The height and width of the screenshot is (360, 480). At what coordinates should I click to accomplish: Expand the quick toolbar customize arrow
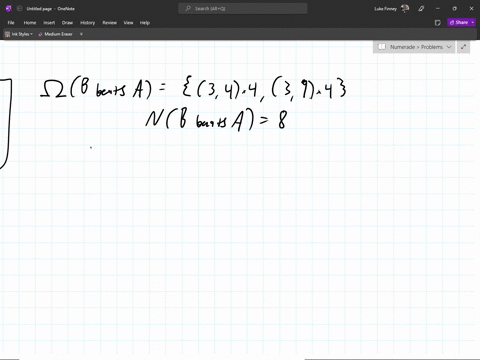tap(81, 34)
